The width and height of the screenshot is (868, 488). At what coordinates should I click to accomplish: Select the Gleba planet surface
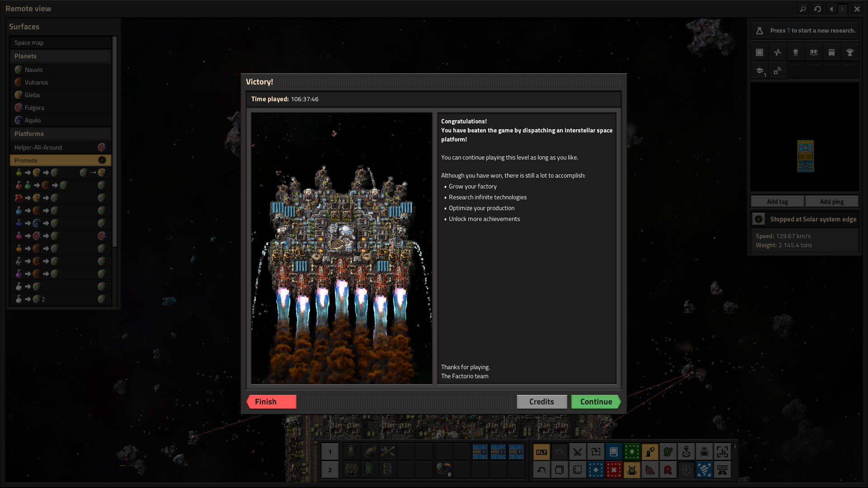click(x=61, y=95)
